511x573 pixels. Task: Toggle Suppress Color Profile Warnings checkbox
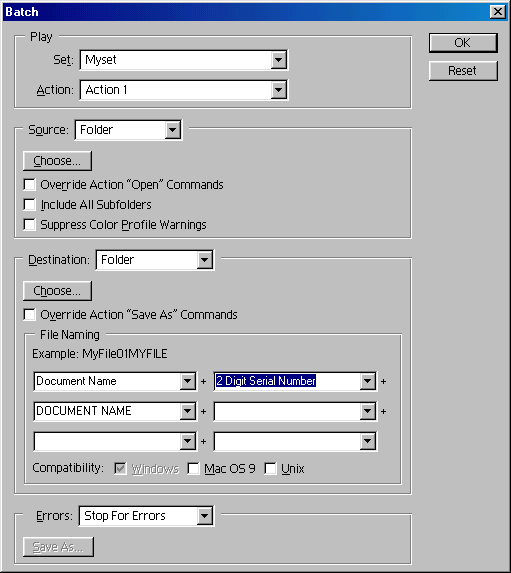click(29, 224)
